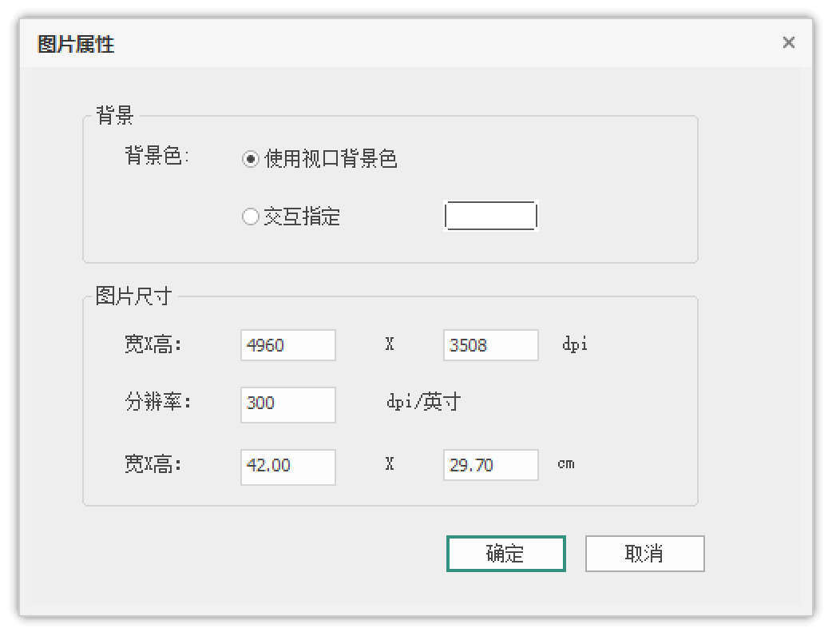Viewport: 840px width, 636px height.
Task: Choose the 交互指定 background option
Action: click(x=251, y=217)
